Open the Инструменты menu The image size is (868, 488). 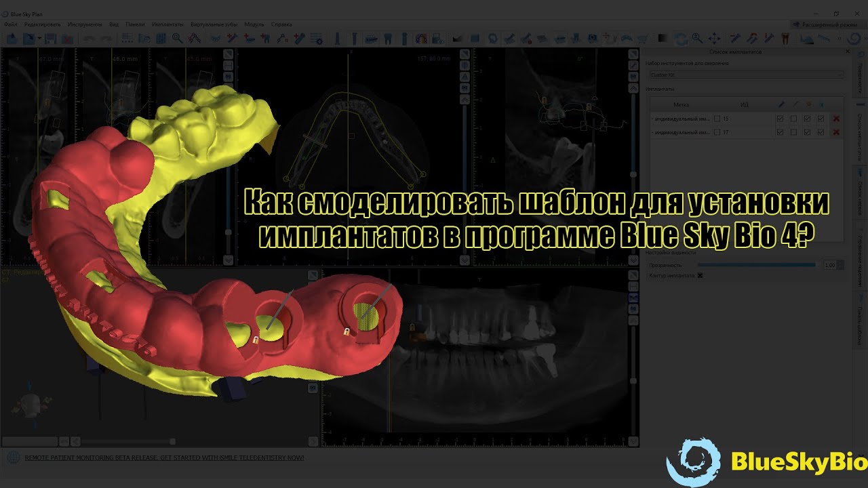[x=85, y=24]
